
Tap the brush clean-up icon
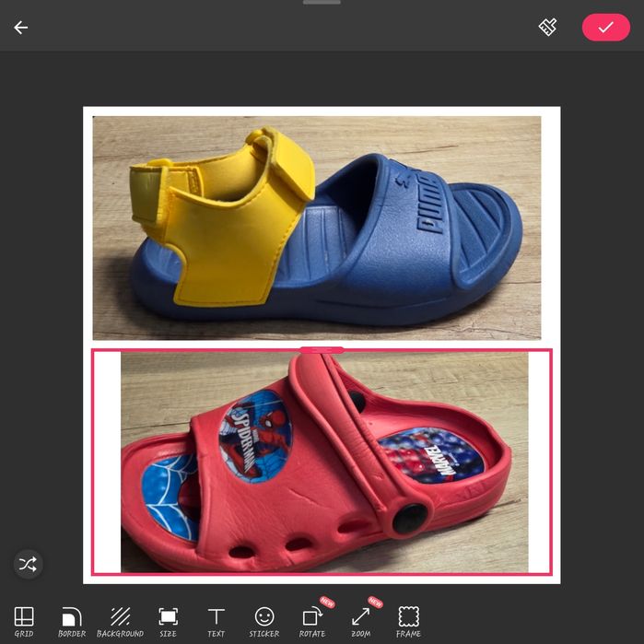click(x=547, y=27)
